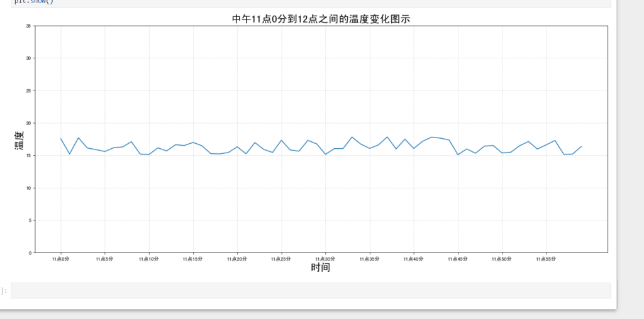
Task: Click the 11点30分 x-axis tick label
Action: click(325, 259)
